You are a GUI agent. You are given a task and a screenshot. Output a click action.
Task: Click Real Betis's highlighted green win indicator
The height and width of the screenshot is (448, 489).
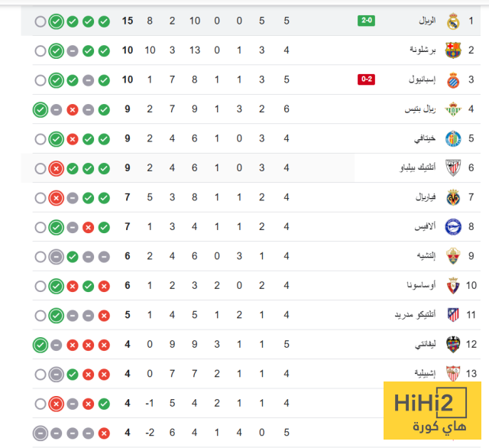coord(40,110)
